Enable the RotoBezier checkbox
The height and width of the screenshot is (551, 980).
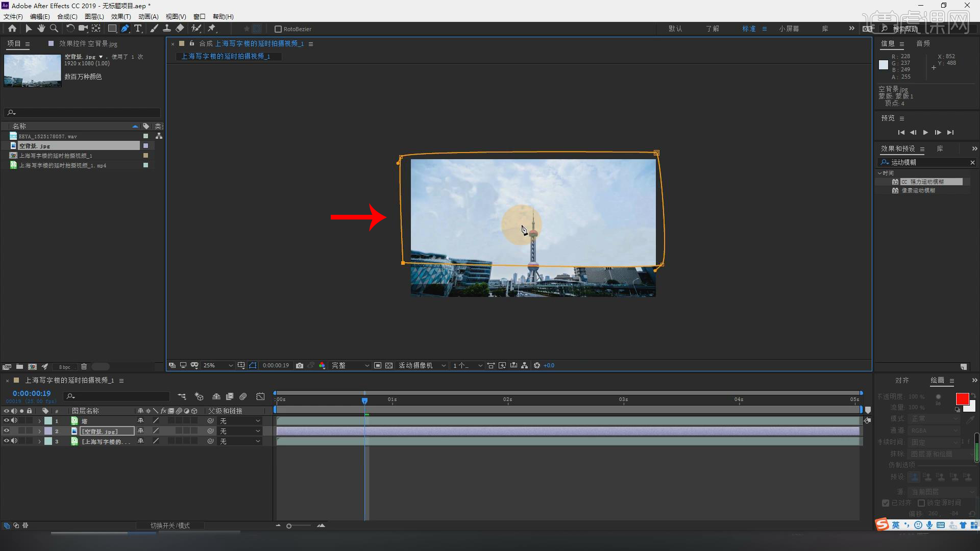pyautogui.click(x=278, y=29)
